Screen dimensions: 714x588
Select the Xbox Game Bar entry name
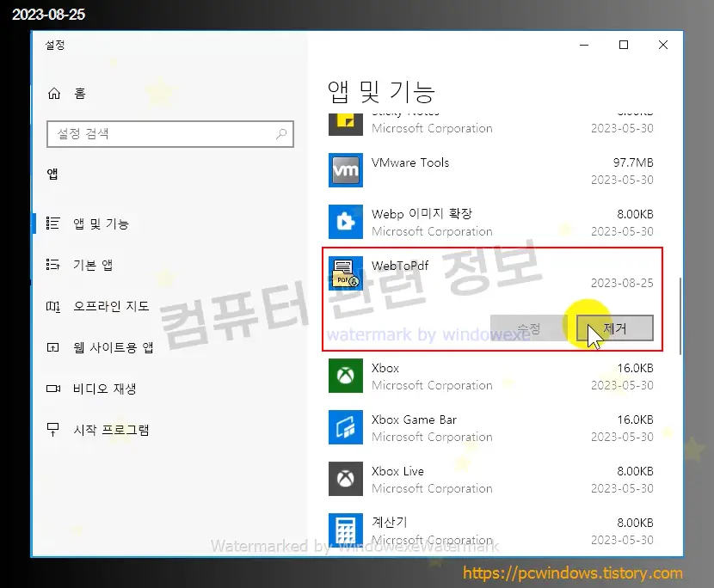(414, 420)
